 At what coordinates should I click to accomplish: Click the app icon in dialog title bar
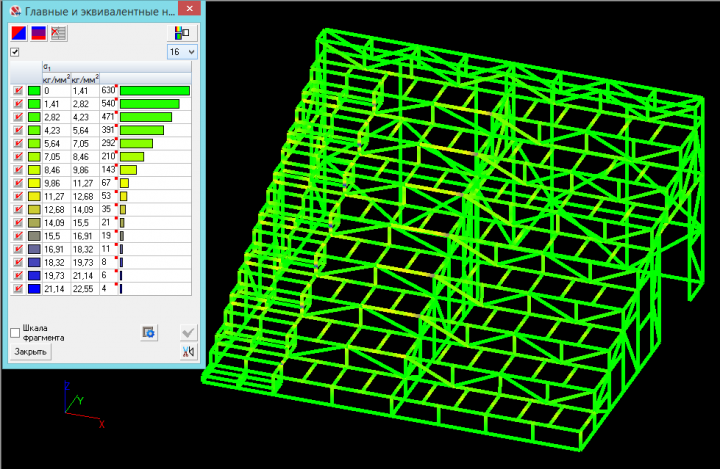coord(16,11)
